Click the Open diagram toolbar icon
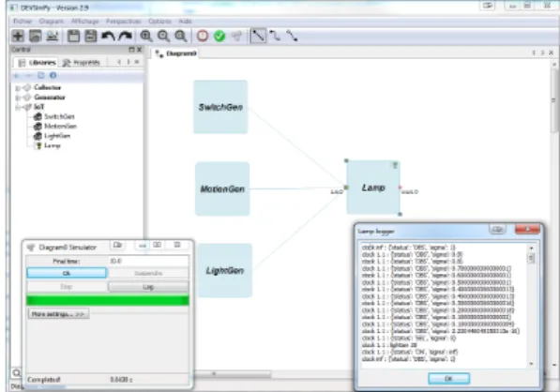This screenshot has height=392, width=560. coord(35,36)
